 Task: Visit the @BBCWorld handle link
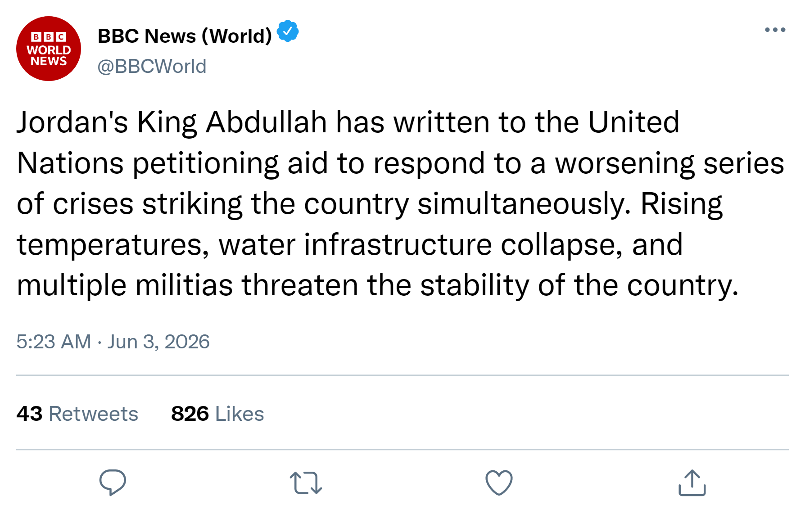pos(152,67)
